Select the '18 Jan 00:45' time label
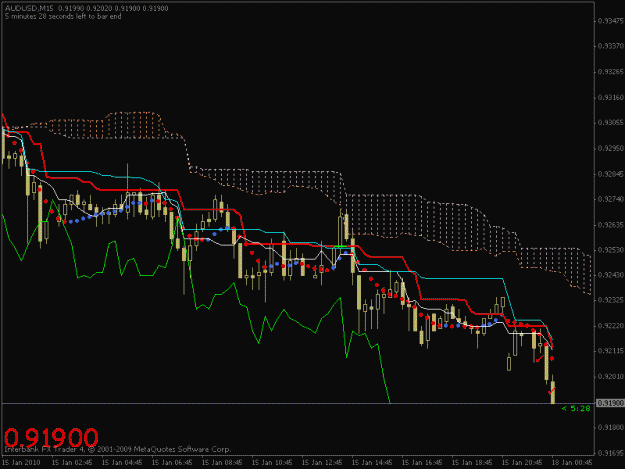Screen dimensions: 625x469 click(572, 463)
